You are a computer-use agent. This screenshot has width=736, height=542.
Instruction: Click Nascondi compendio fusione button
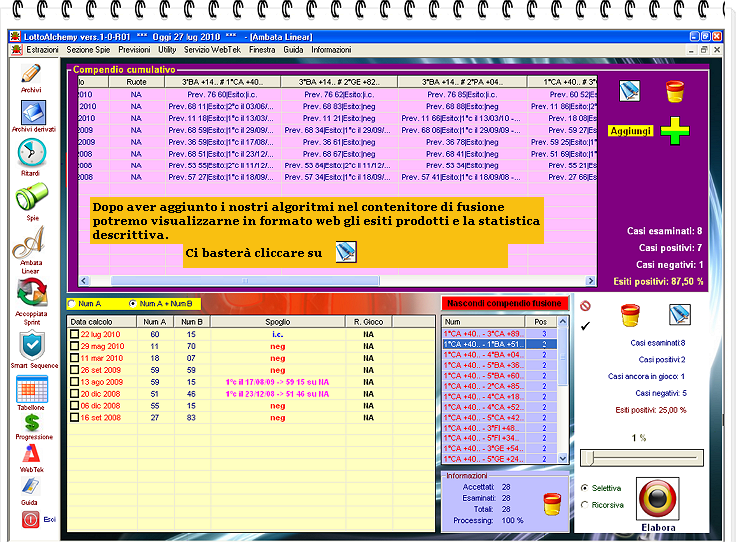(x=504, y=303)
